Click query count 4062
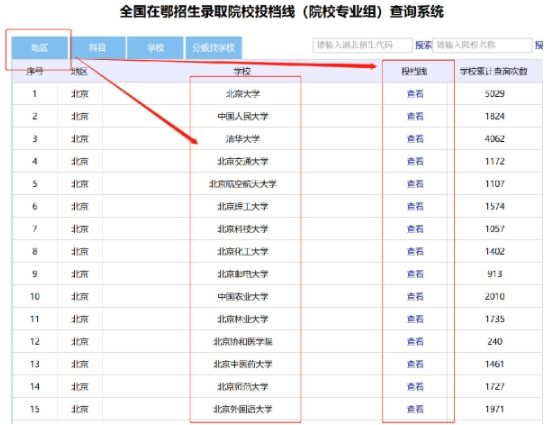This screenshot has width=547, height=425. click(x=495, y=139)
